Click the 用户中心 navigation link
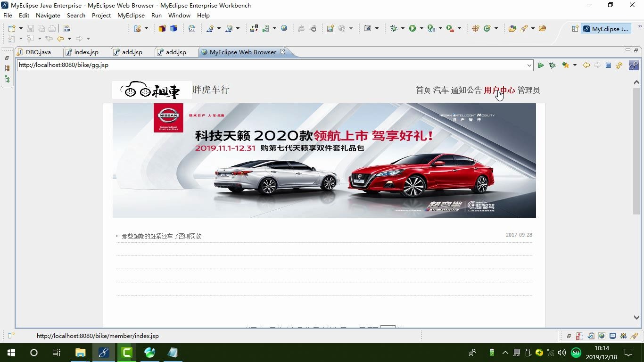Screen dimensions: 644x362 pos(499,90)
